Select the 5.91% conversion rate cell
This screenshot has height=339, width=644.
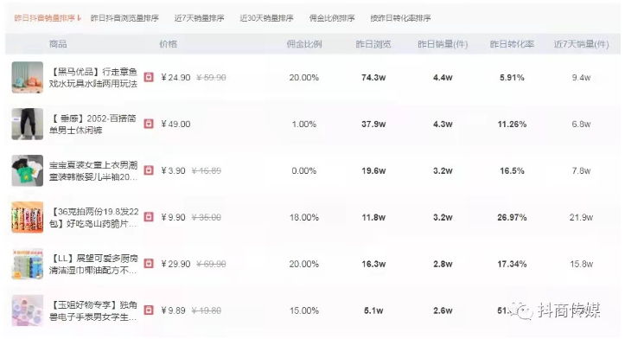512,77
